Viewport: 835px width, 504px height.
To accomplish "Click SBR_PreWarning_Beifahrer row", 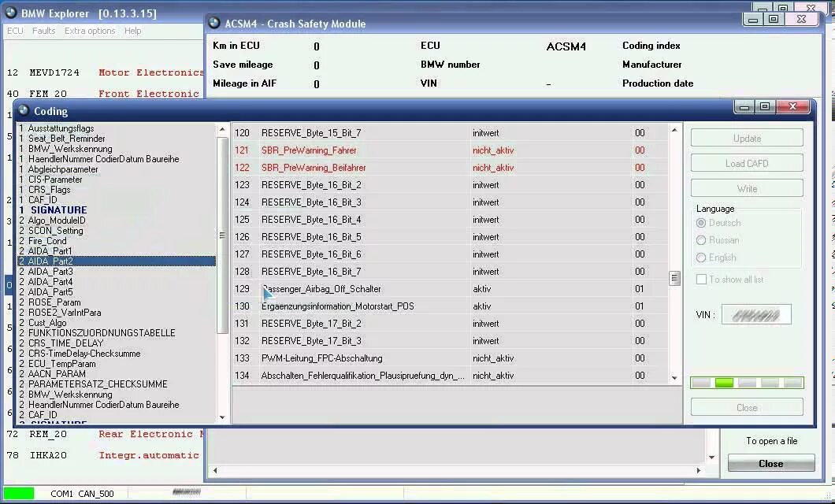I will [451, 168].
